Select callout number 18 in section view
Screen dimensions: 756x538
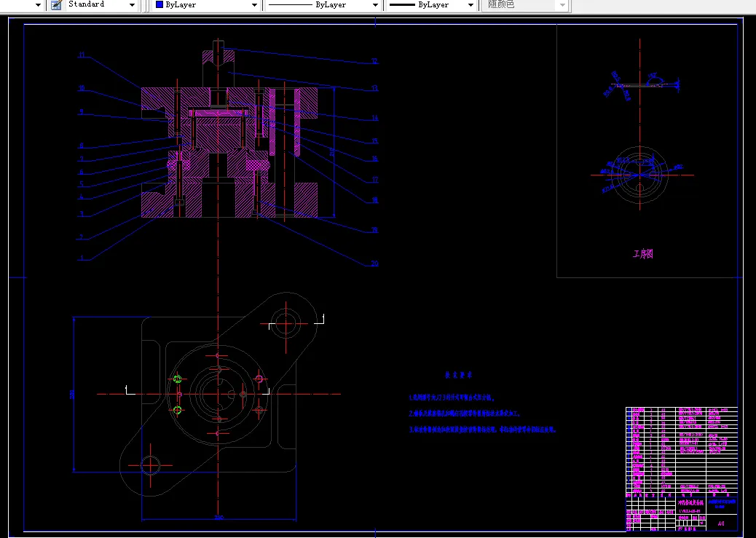point(374,200)
